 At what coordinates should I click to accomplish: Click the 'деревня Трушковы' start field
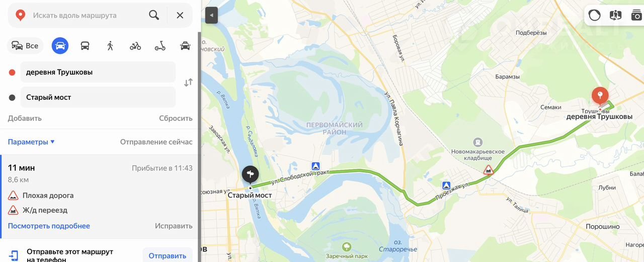pyautogui.click(x=98, y=72)
